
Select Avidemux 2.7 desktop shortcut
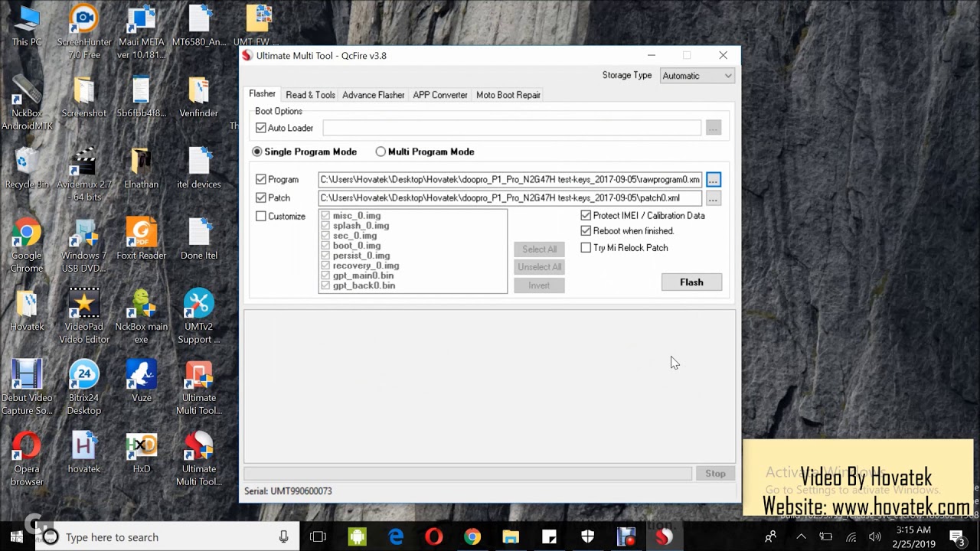click(x=84, y=174)
